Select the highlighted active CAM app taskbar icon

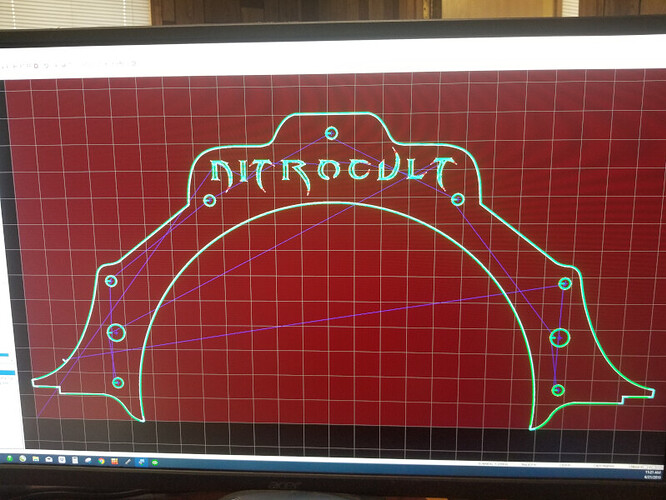[x=141, y=462]
